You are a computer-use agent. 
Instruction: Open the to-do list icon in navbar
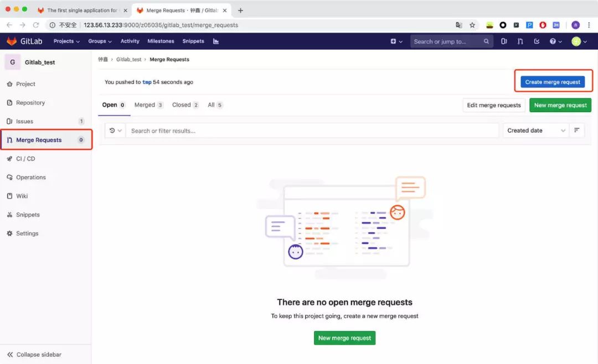pyautogui.click(x=537, y=41)
